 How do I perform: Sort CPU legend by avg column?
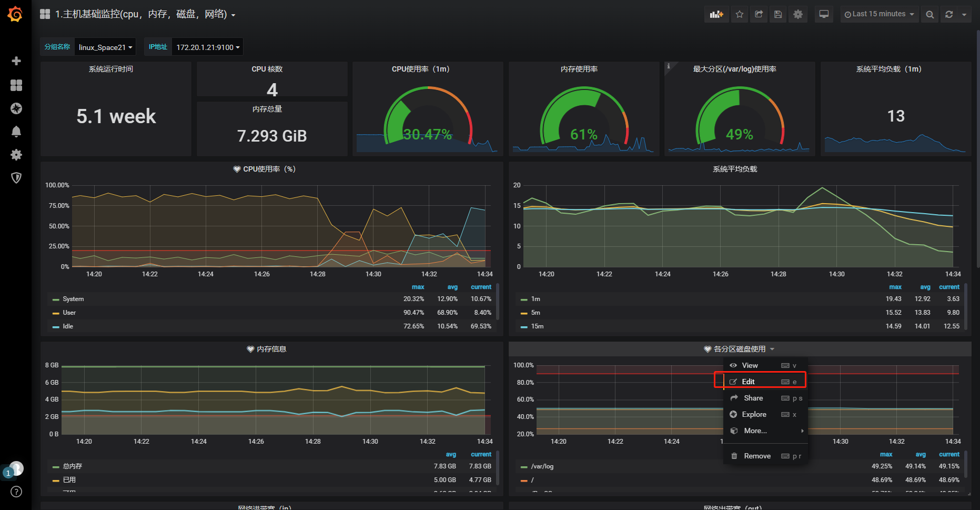[452, 287]
